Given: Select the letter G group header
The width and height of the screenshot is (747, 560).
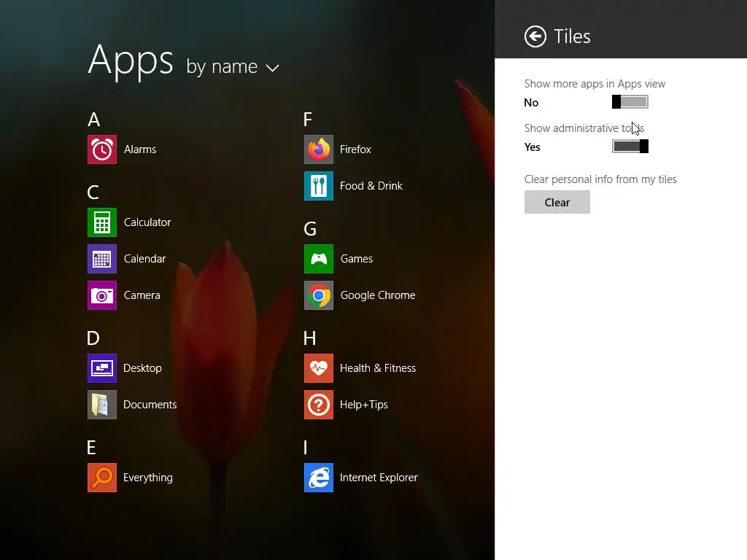Looking at the screenshot, I should point(310,229).
